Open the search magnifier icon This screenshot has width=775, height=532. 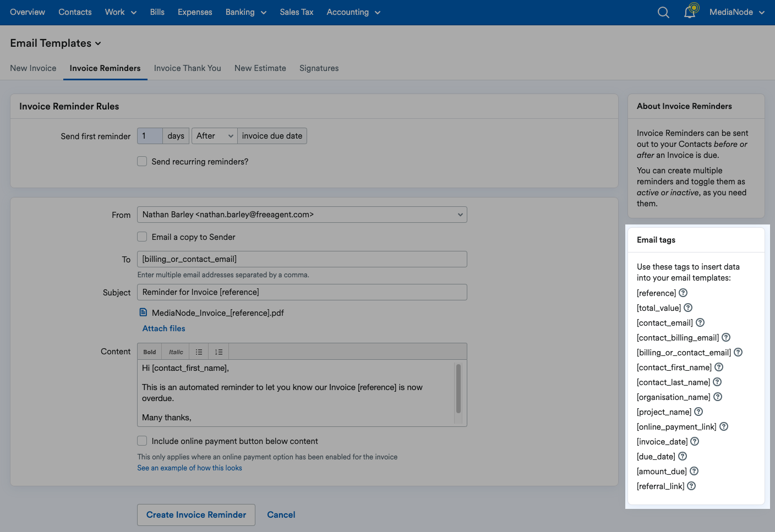tap(663, 12)
